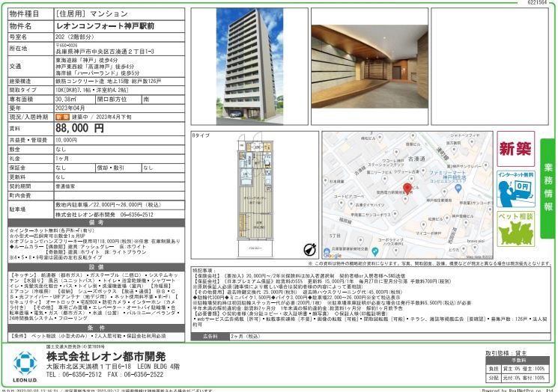This screenshot has width=558, height=392.
Task: Click room number 202 (2階部分)
Action: tap(75, 37)
